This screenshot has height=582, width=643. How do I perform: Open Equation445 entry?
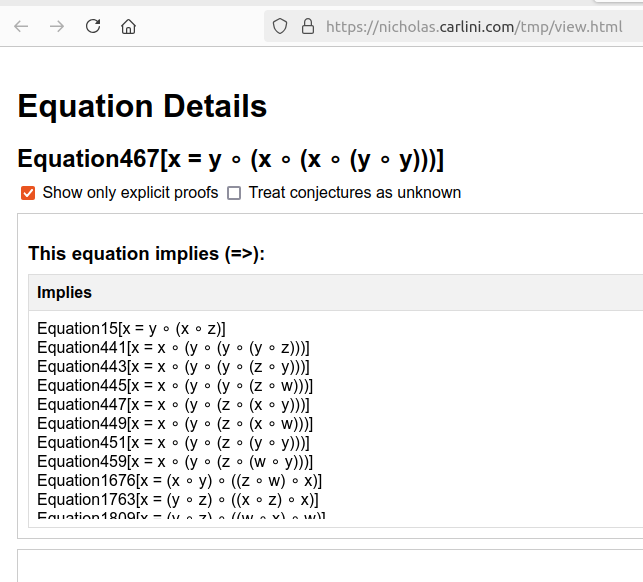(175, 386)
